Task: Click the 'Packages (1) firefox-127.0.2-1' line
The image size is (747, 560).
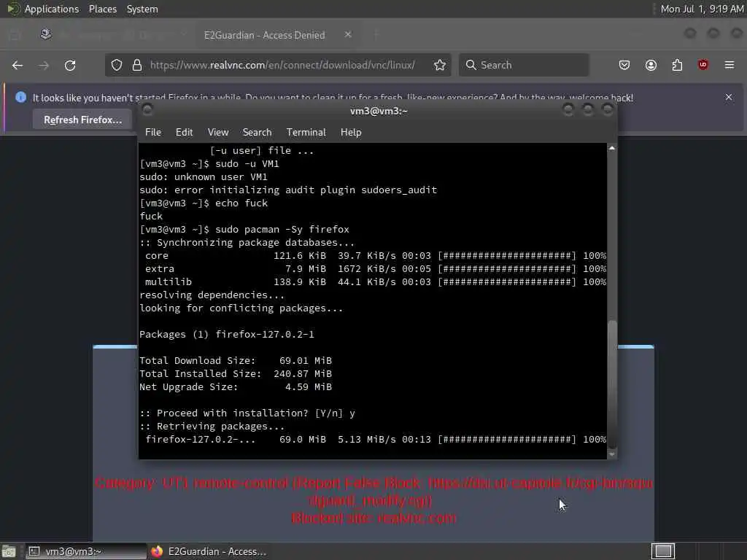Action: tap(227, 334)
